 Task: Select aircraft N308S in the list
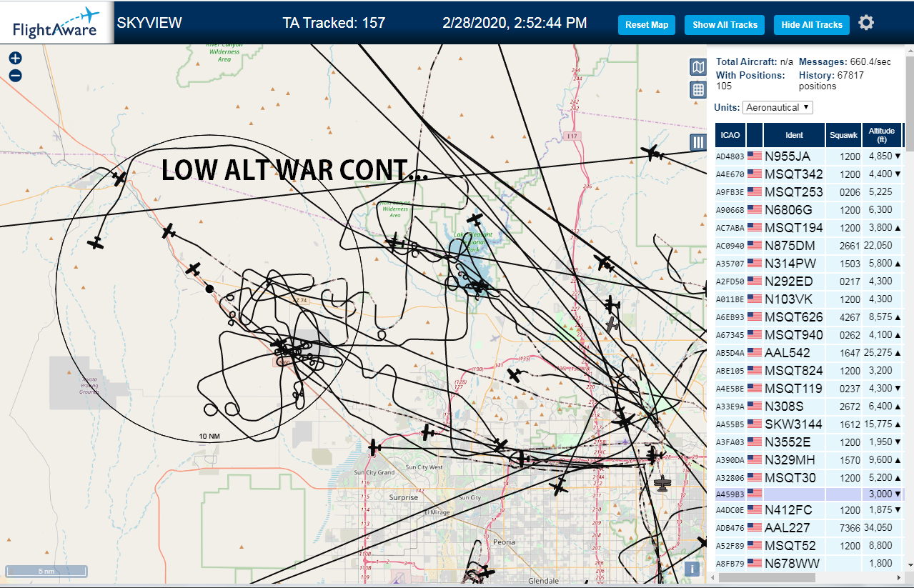[x=810, y=406]
